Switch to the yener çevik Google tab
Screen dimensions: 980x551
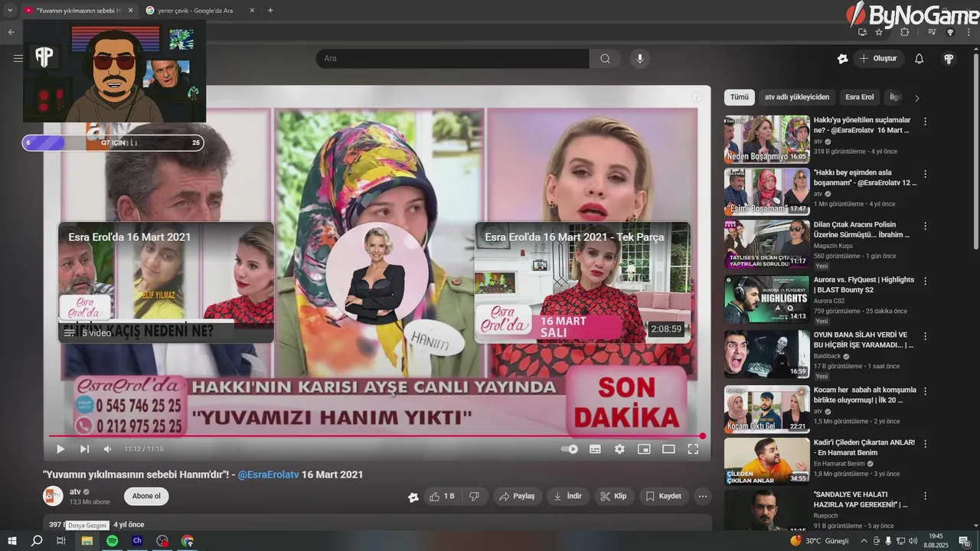pos(198,11)
